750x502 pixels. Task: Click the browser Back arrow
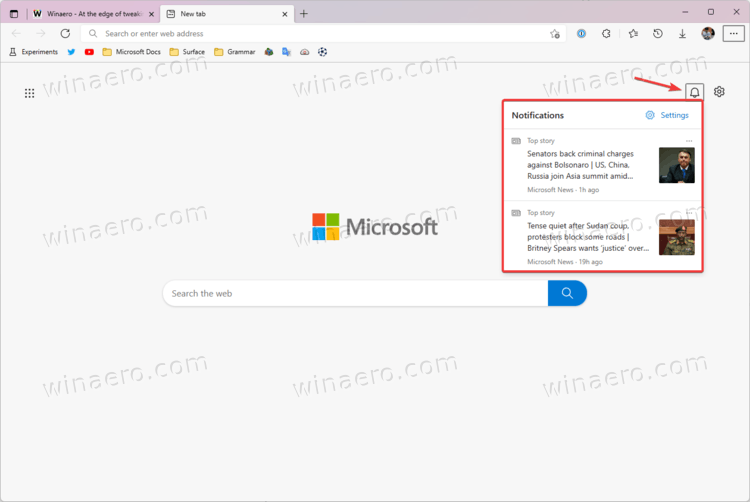[16, 33]
